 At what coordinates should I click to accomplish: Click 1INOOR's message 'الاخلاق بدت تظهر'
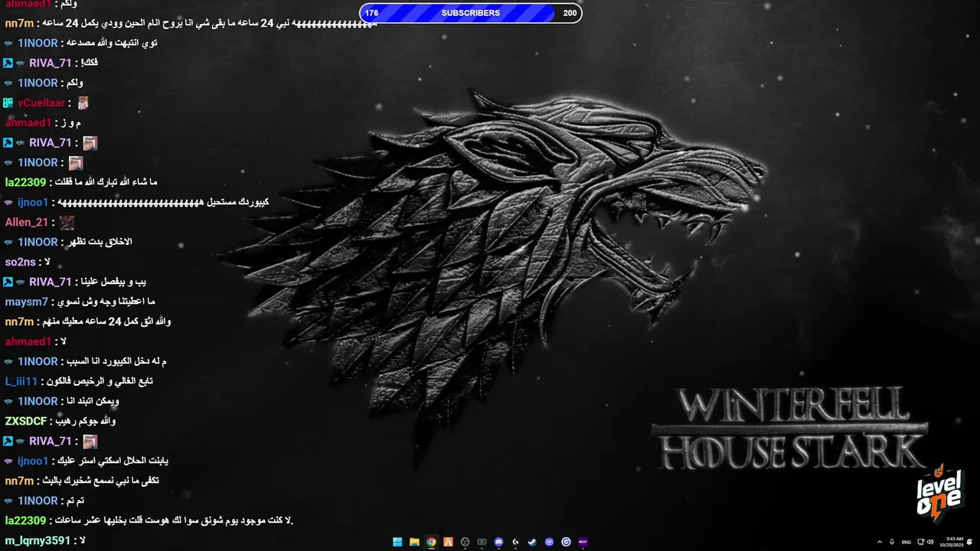click(x=100, y=242)
